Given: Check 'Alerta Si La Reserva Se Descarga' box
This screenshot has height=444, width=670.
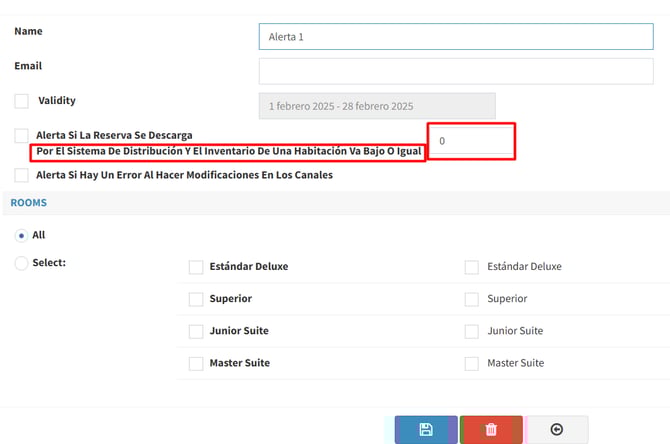Looking at the screenshot, I should [x=21, y=135].
